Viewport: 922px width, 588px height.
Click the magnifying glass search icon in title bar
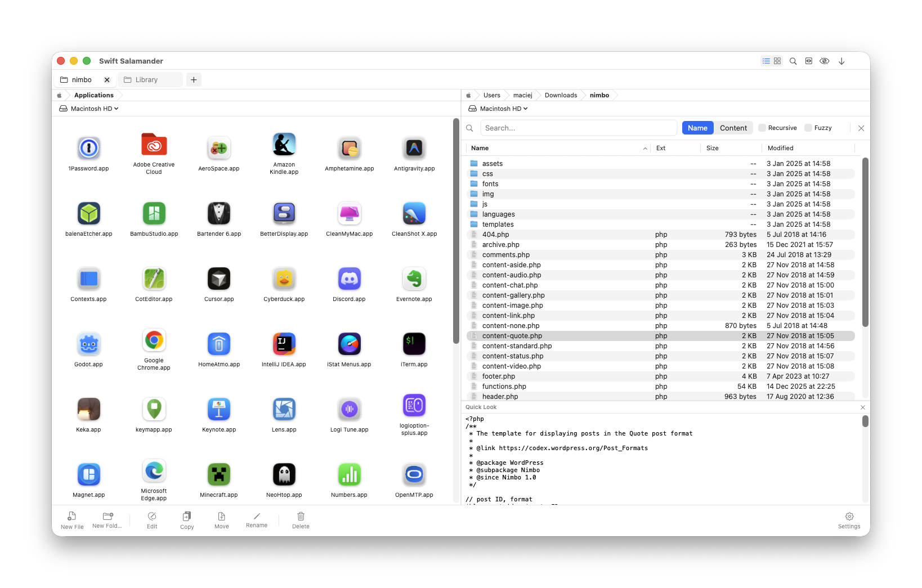793,61
